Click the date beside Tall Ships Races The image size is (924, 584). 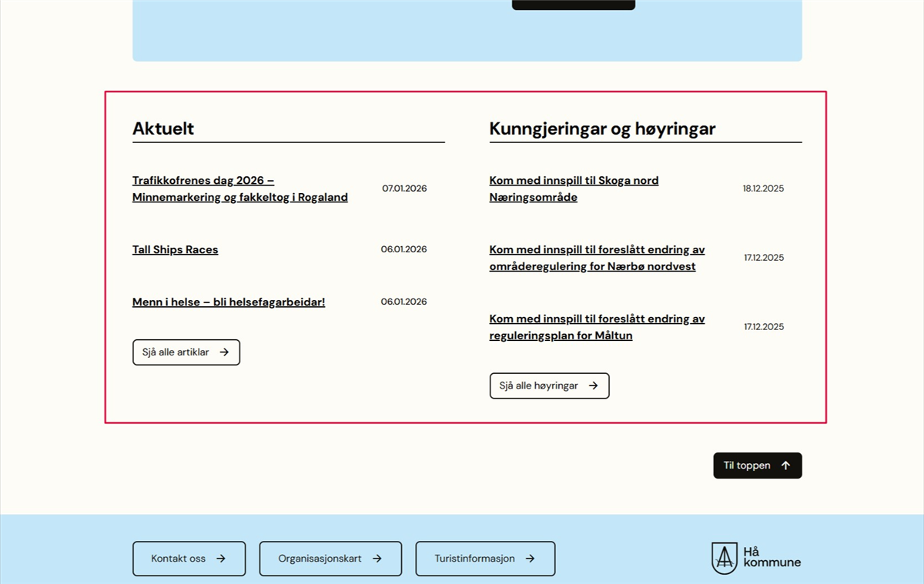pos(403,249)
